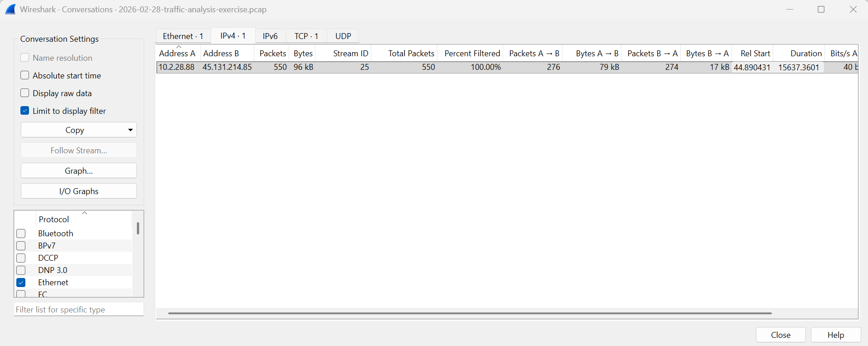This screenshot has width=868, height=346.
Task: Click the Wireshark fin icon in title bar
Action: click(10, 9)
